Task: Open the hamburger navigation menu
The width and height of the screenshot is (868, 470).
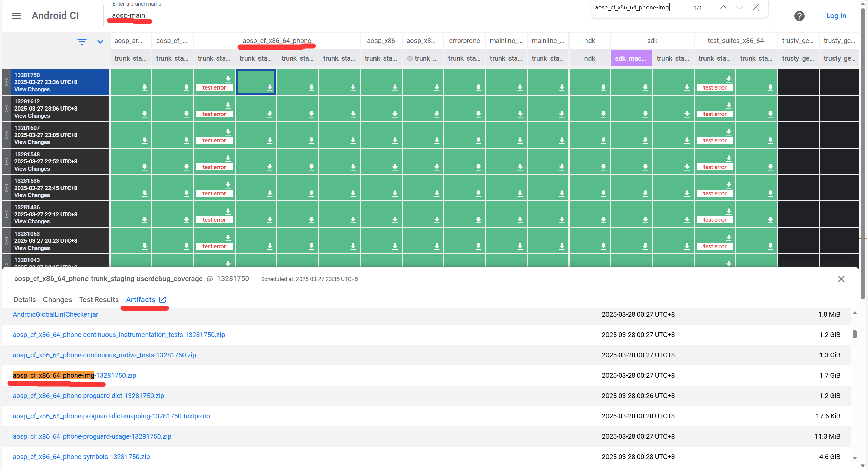Action: pyautogui.click(x=16, y=16)
